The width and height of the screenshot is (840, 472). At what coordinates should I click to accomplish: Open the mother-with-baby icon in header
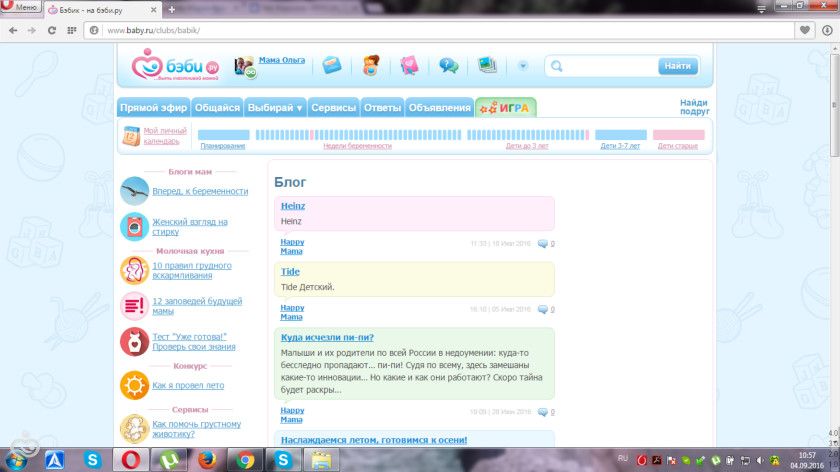coord(371,65)
